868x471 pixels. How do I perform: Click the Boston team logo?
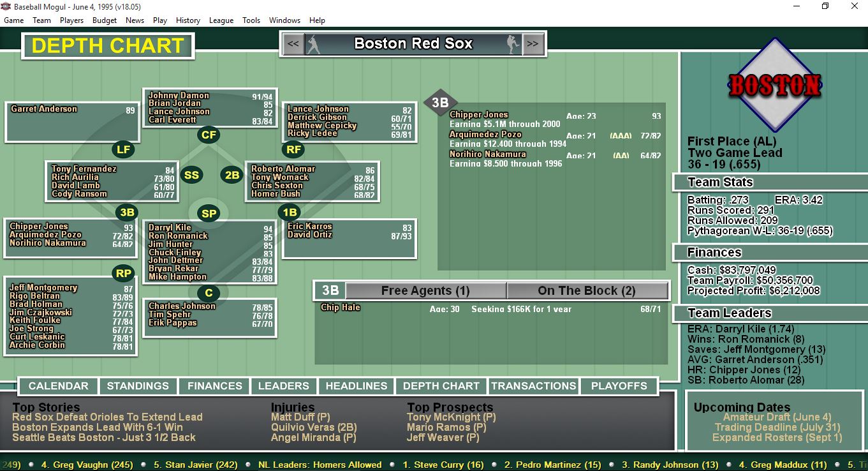coord(774,85)
